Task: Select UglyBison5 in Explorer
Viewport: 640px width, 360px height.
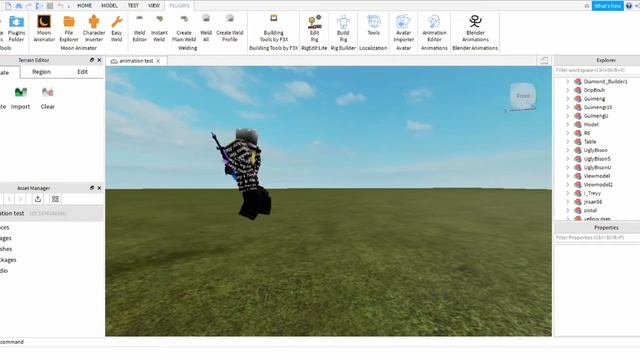Action: pyautogui.click(x=597, y=159)
